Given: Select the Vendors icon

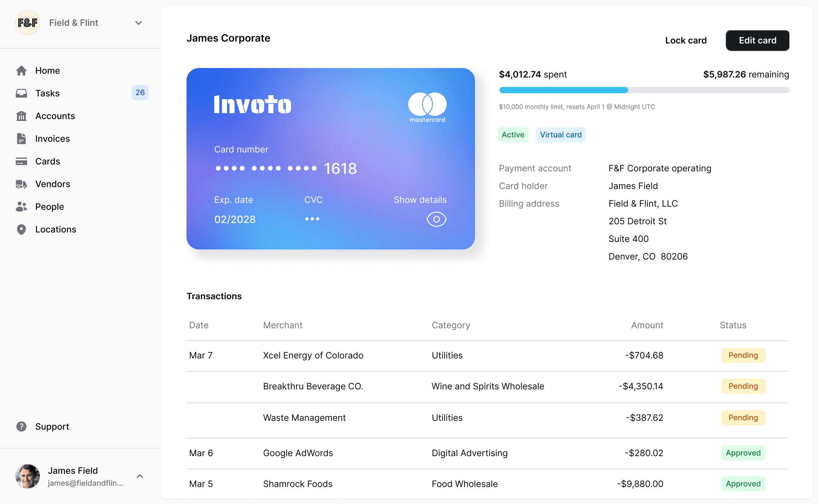Looking at the screenshot, I should pyautogui.click(x=21, y=184).
